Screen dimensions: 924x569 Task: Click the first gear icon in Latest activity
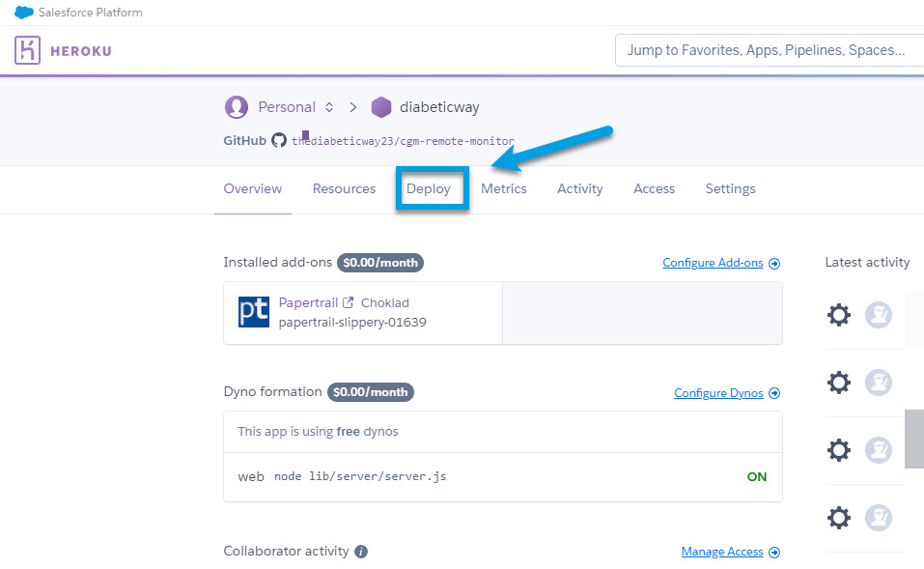pyautogui.click(x=839, y=315)
